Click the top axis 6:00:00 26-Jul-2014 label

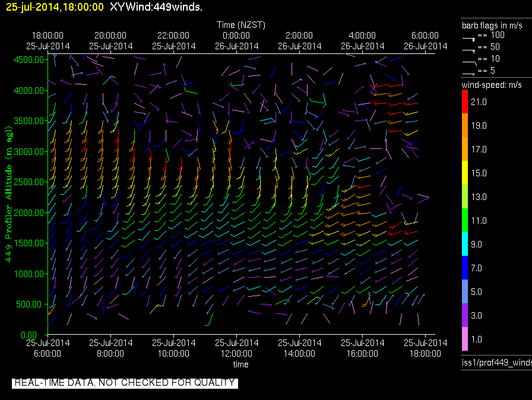tap(426, 41)
